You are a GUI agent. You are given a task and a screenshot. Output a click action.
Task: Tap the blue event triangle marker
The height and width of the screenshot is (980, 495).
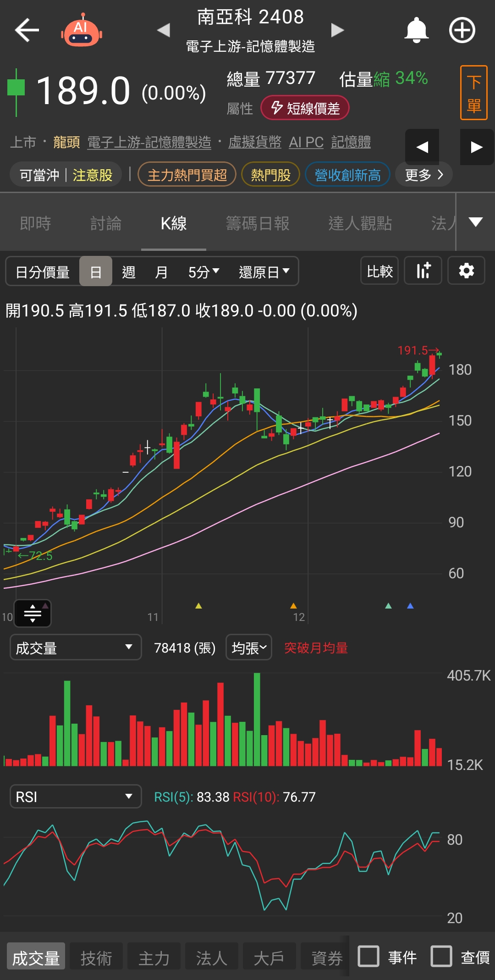pos(410,606)
